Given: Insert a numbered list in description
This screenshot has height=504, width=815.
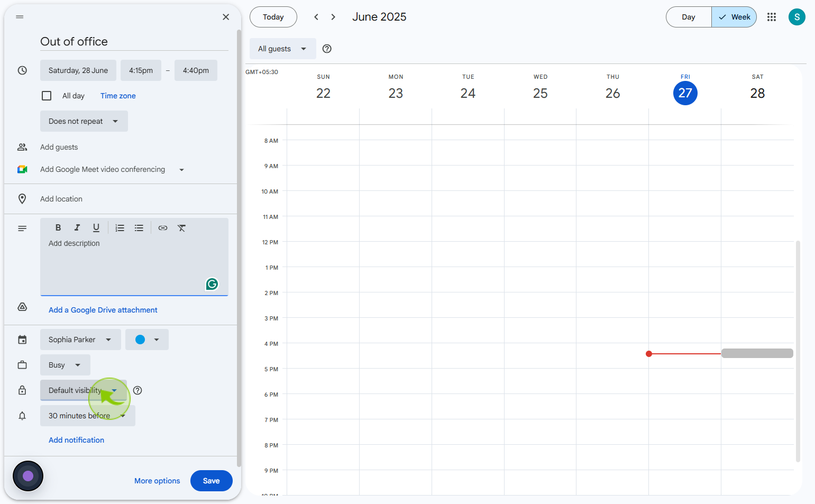Looking at the screenshot, I should tap(120, 228).
